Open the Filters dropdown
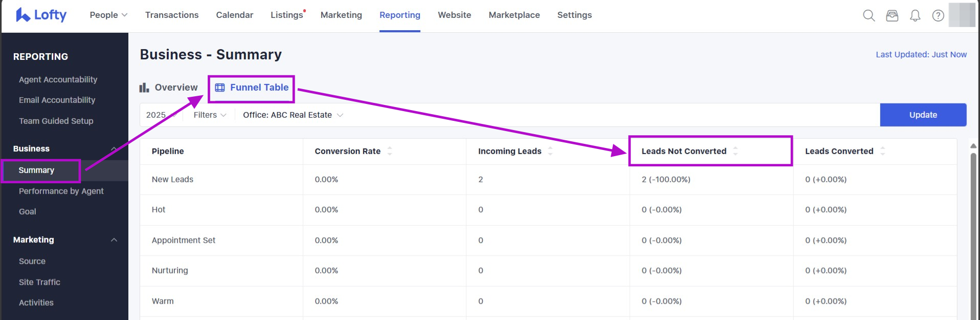 (210, 115)
